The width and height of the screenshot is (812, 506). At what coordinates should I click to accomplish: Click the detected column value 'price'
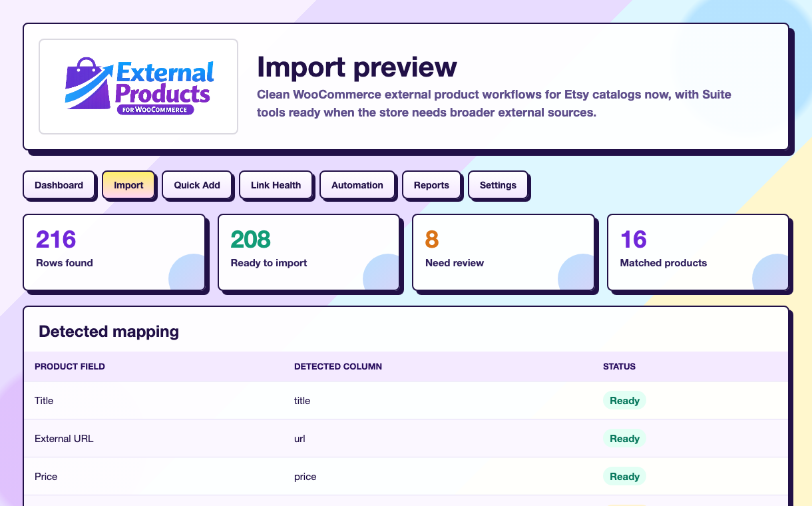click(x=305, y=477)
